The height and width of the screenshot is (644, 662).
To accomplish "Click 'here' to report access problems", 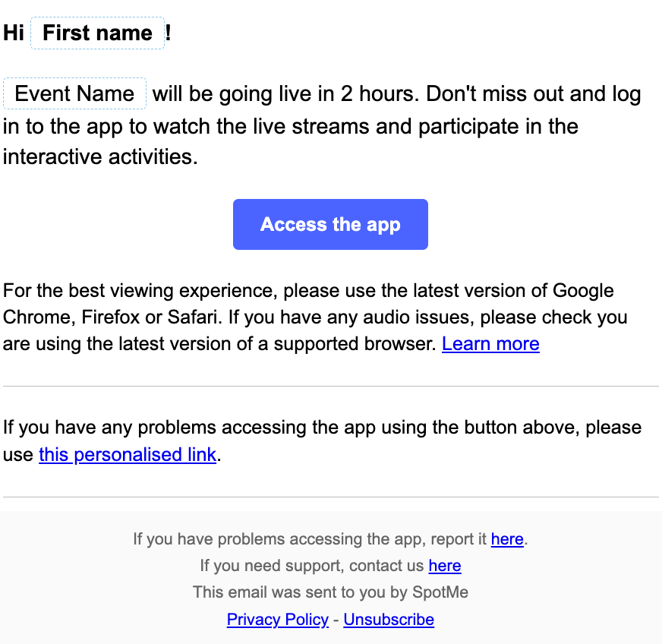I will point(507,539).
